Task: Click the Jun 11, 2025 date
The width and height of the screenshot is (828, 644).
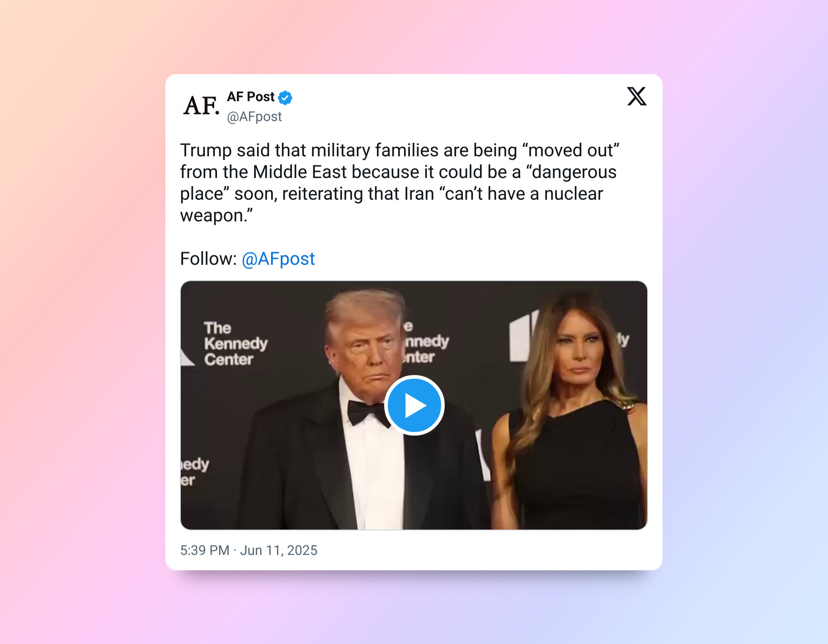Action: pos(278,550)
